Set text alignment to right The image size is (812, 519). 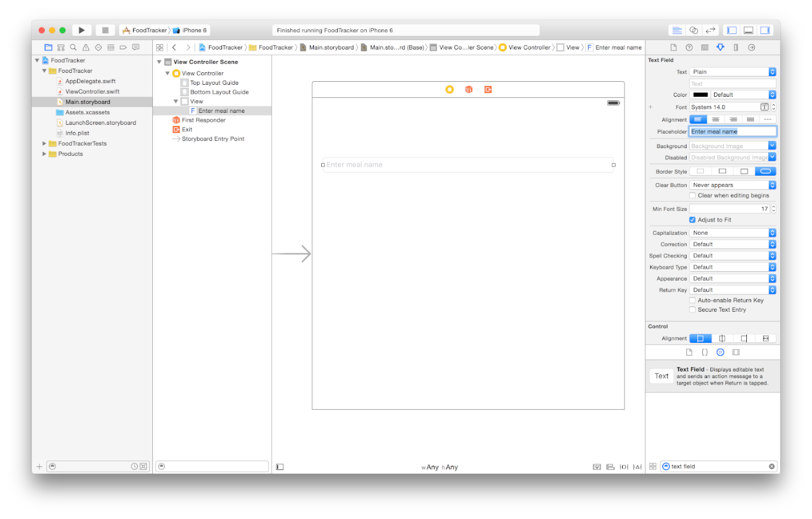click(733, 119)
